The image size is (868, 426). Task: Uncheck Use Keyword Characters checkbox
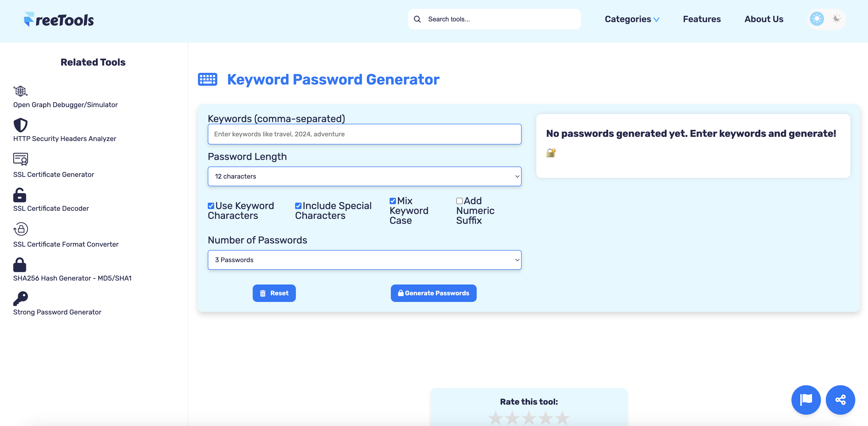(x=211, y=206)
